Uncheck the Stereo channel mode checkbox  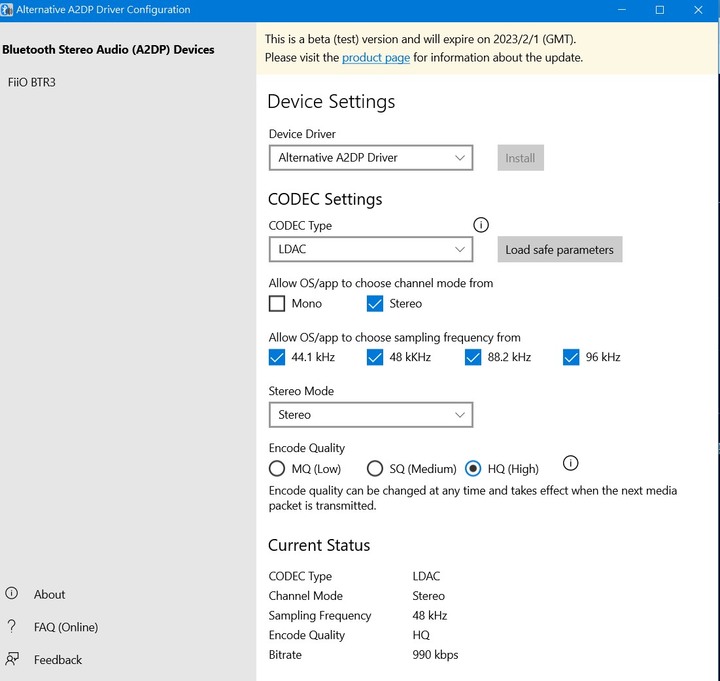click(x=375, y=304)
